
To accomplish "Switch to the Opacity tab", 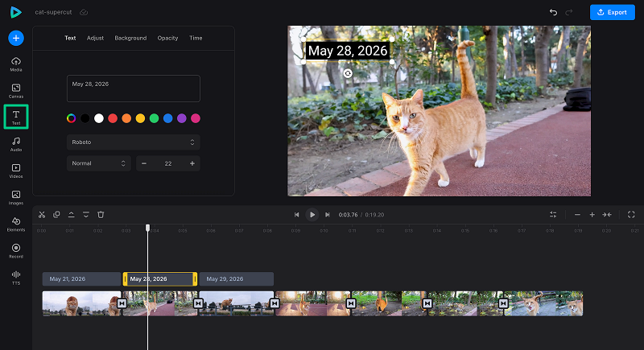I will click(167, 38).
